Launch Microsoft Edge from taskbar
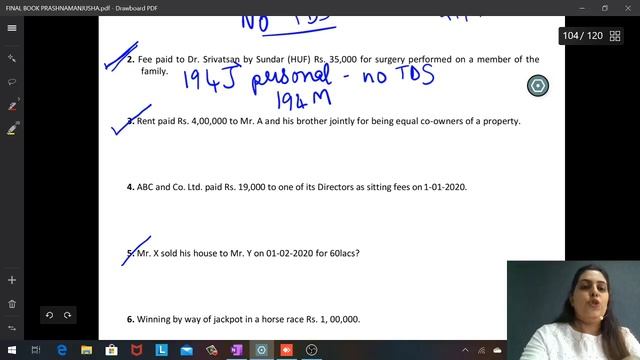 pyautogui.click(x=62, y=350)
